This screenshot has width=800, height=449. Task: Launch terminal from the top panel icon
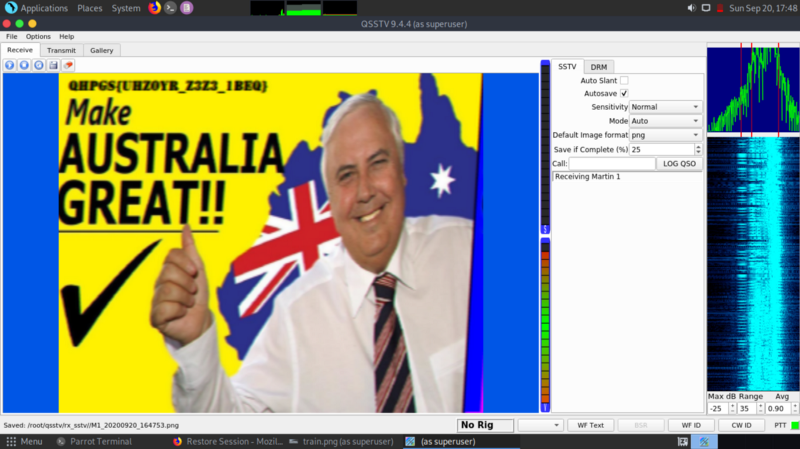tap(170, 8)
